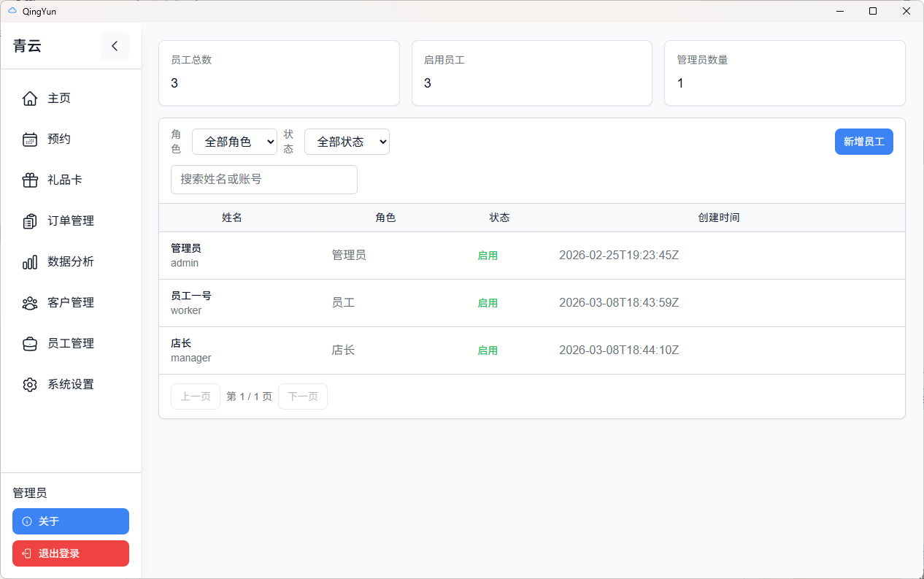Collapse the sidebar with the chevron button
The width and height of the screenshot is (924, 579).
(x=115, y=46)
